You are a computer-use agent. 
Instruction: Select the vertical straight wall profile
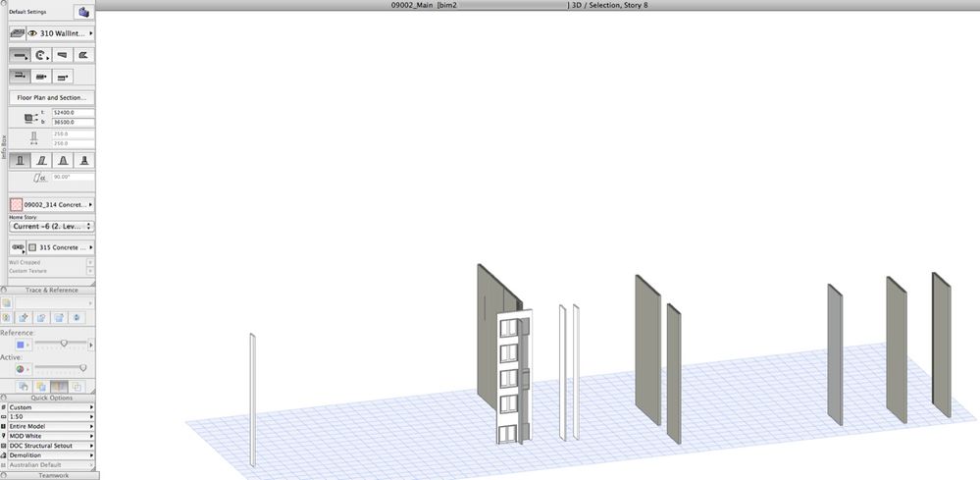[20, 161]
